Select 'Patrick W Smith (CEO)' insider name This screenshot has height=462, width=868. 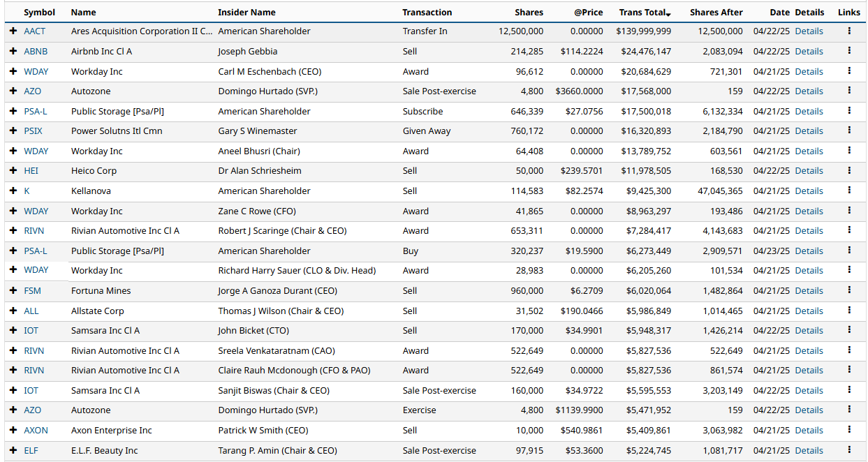[263, 430]
